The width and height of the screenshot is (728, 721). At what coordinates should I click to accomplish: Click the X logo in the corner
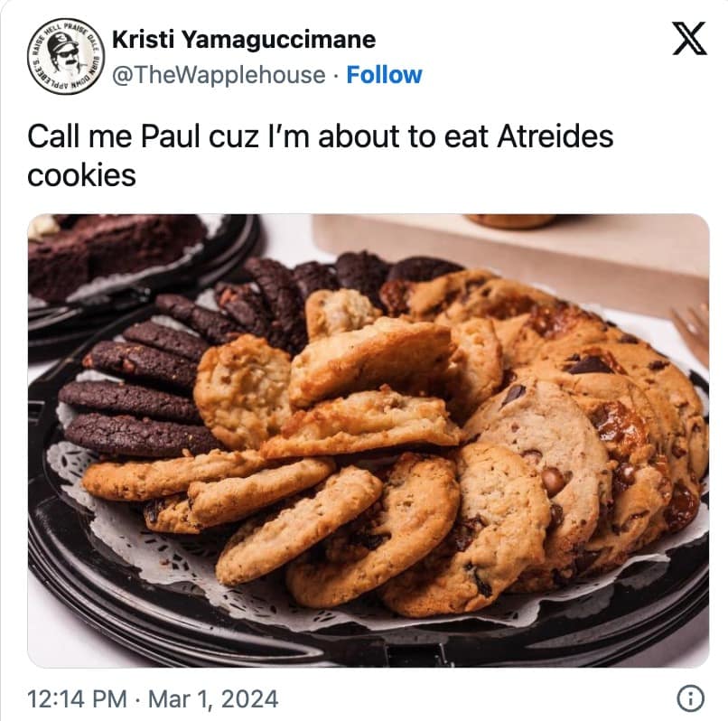click(x=689, y=39)
